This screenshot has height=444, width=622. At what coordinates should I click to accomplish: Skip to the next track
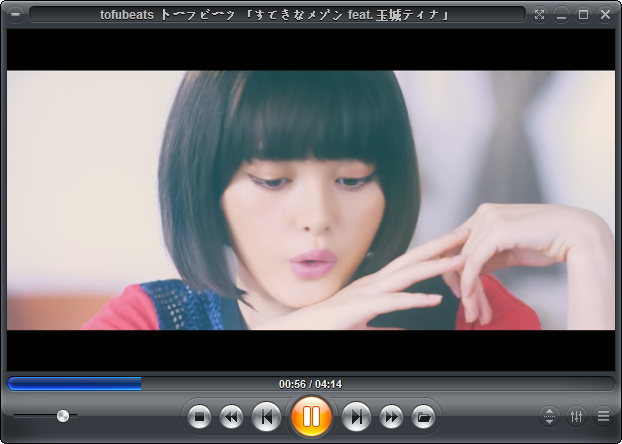coord(356,416)
